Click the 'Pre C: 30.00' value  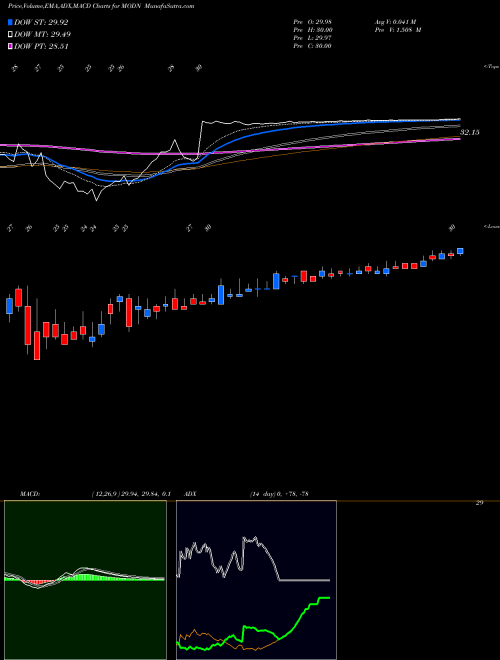(x=313, y=46)
